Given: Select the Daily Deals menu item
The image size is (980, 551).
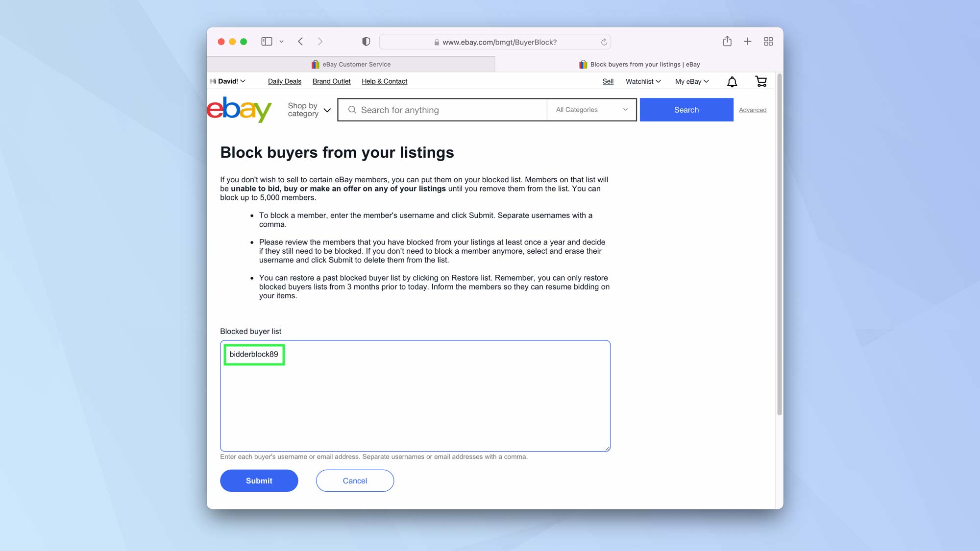Looking at the screenshot, I should [284, 81].
